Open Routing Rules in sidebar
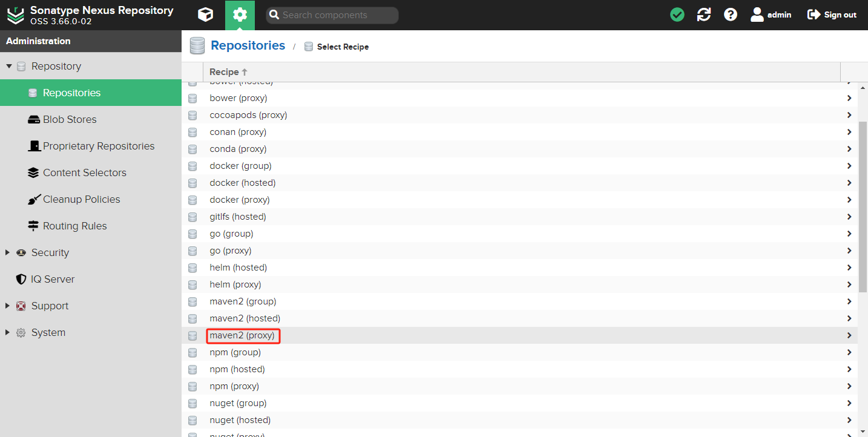868x437 pixels. (x=91, y=226)
